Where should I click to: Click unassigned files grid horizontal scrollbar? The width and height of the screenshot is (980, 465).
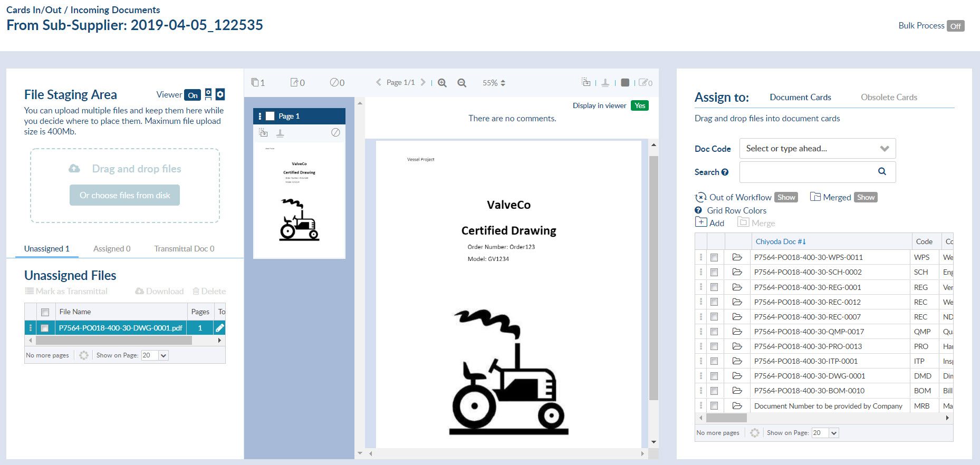click(x=114, y=341)
